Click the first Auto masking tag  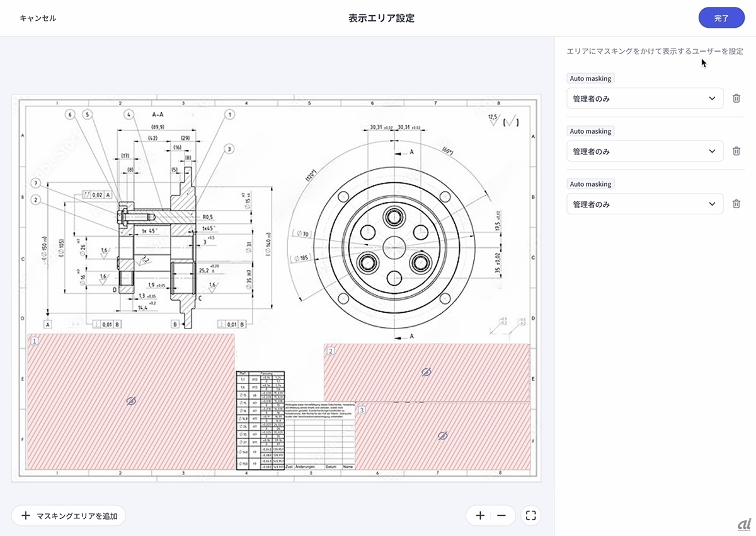[590, 79]
